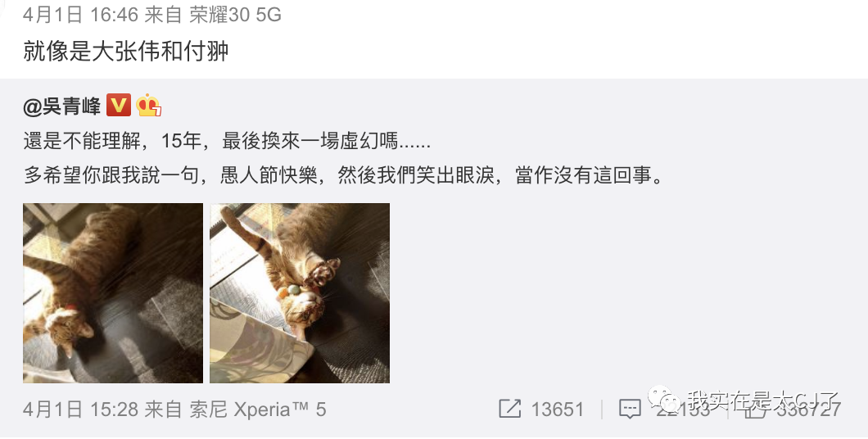
Task: Click the crown membership icon beside 吳青峰
Action: [148, 105]
